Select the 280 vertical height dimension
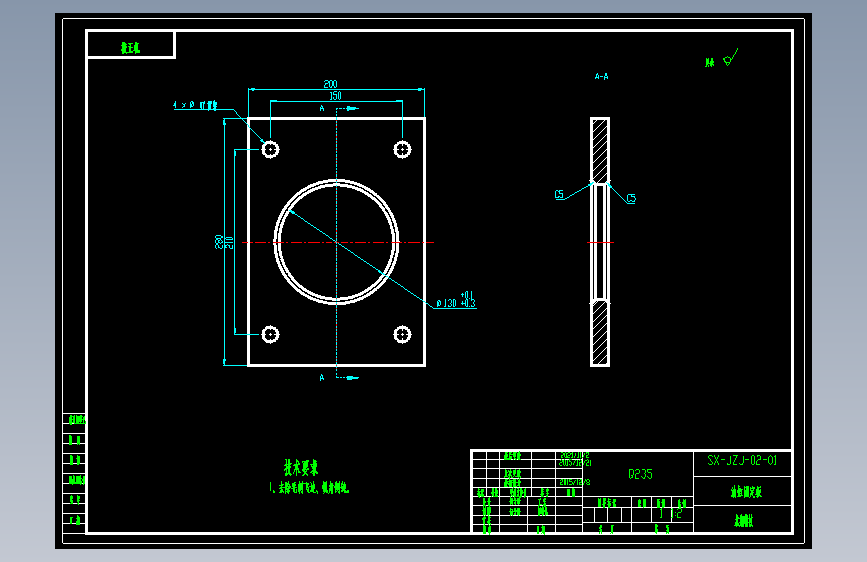Screen dimensions: 867x562 click(x=219, y=242)
